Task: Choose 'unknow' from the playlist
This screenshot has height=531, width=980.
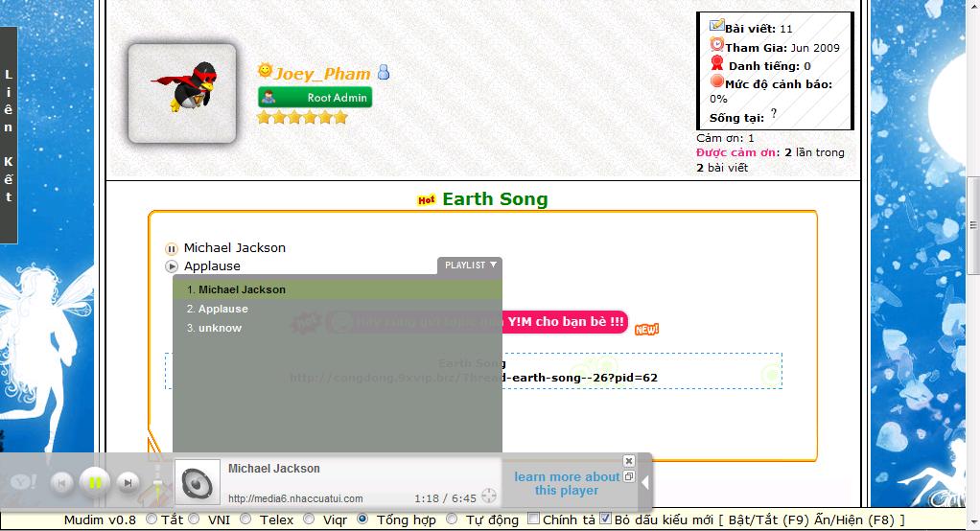Action: tap(220, 328)
